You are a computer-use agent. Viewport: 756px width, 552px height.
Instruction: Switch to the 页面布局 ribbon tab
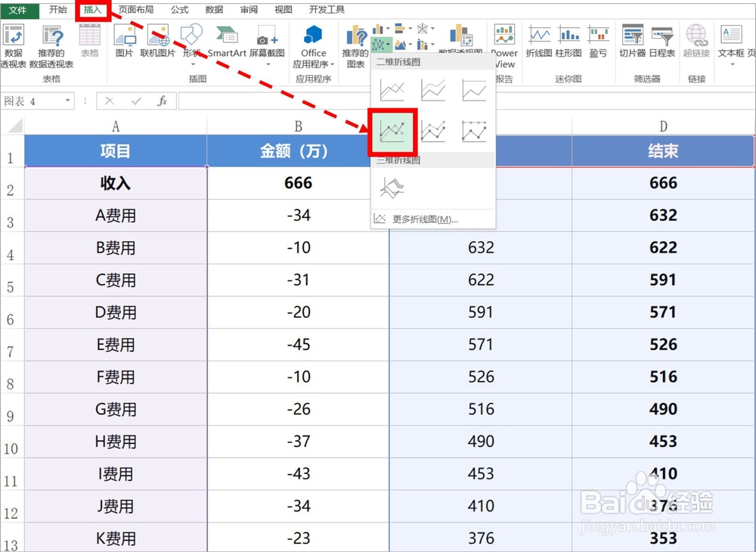(x=136, y=9)
